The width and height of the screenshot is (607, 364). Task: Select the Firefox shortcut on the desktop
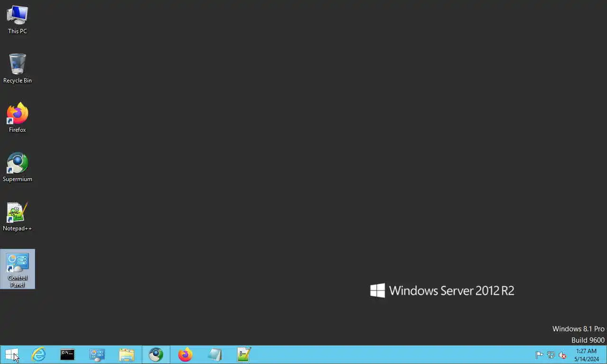[18, 118]
